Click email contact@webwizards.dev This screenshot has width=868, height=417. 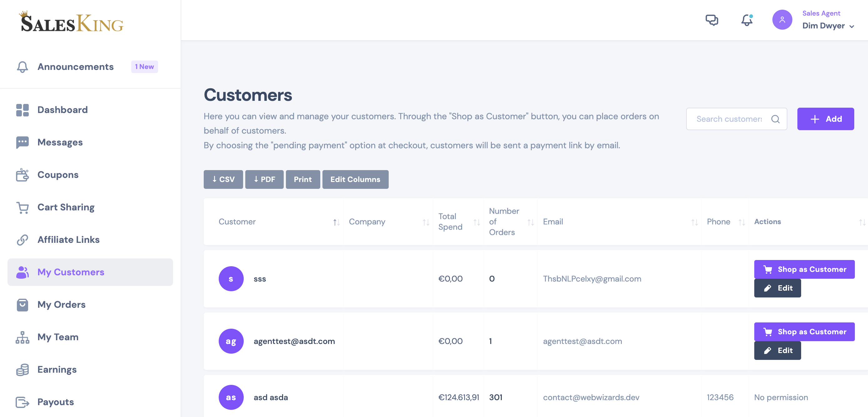click(x=591, y=397)
